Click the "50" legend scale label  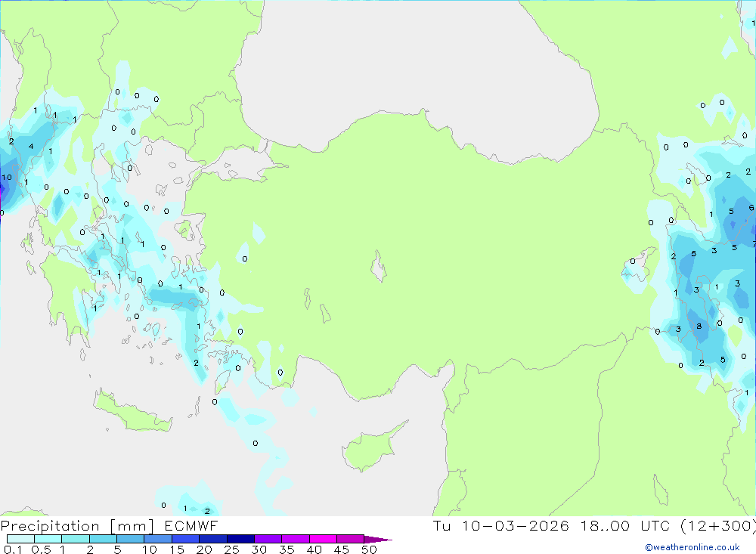coord(369,549)
